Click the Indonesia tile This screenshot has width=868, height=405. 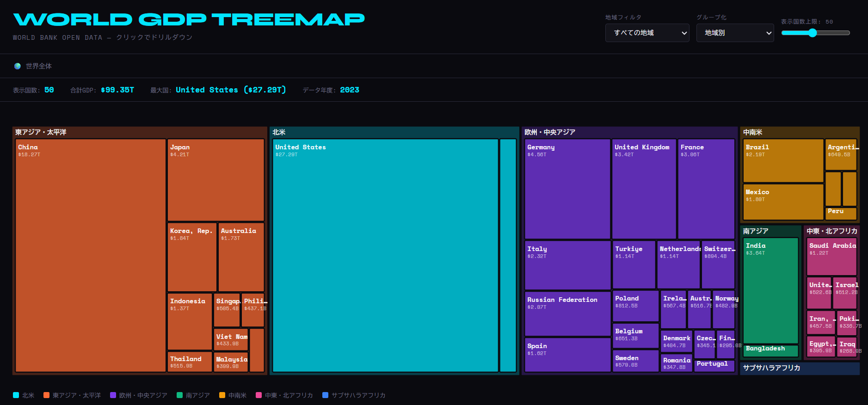[190, 321]
